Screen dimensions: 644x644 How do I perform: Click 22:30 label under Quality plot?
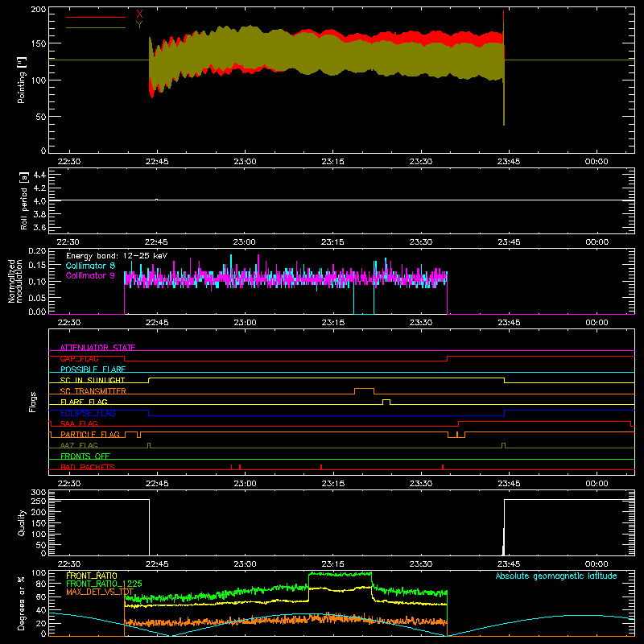pos(68,564)
